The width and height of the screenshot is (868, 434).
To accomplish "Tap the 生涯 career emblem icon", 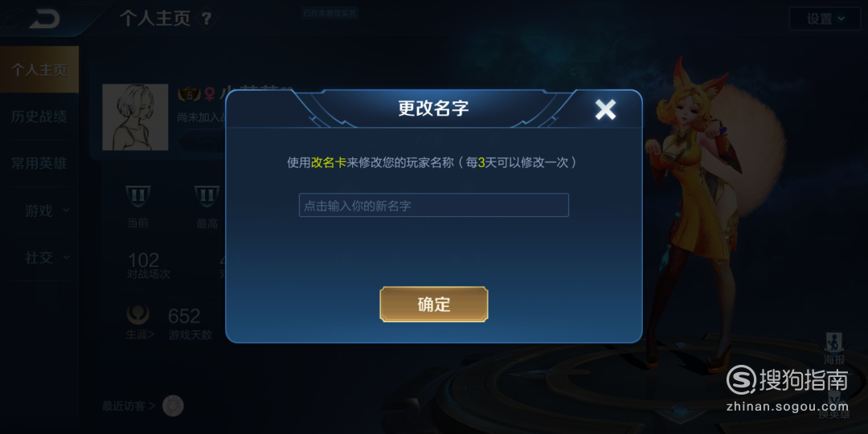I will coord(137,314).
